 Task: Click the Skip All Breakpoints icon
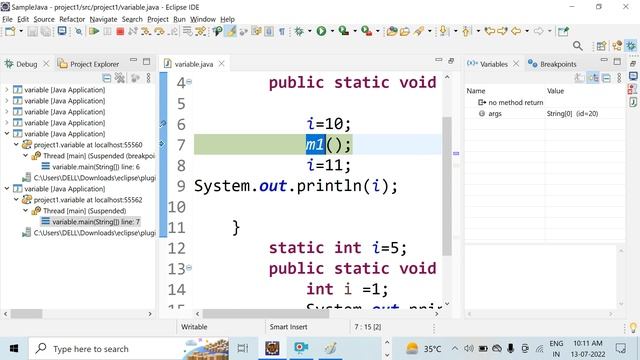click(x=78, y=31)
